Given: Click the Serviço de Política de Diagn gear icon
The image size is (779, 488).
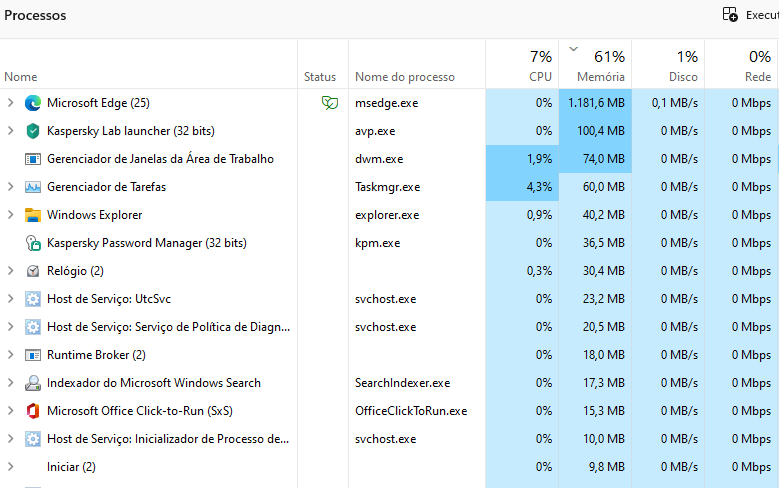Looking at the screenshot, I should click(33, 327).
